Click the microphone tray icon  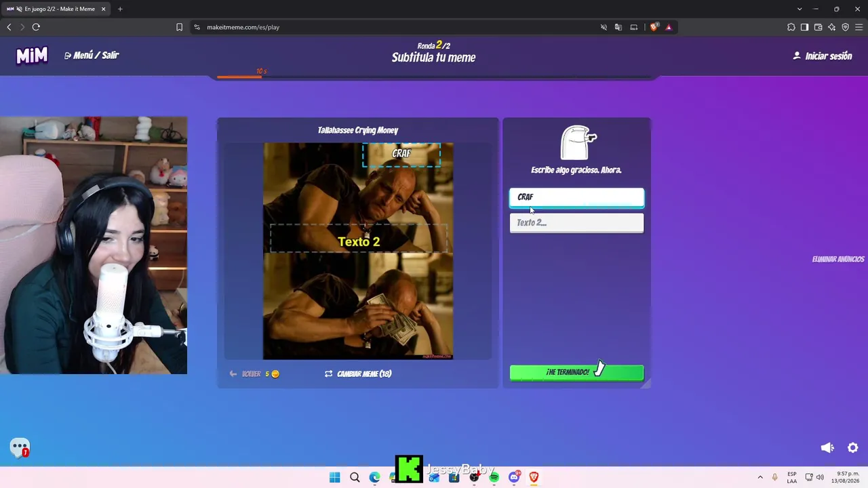click(x=775, y=477)
